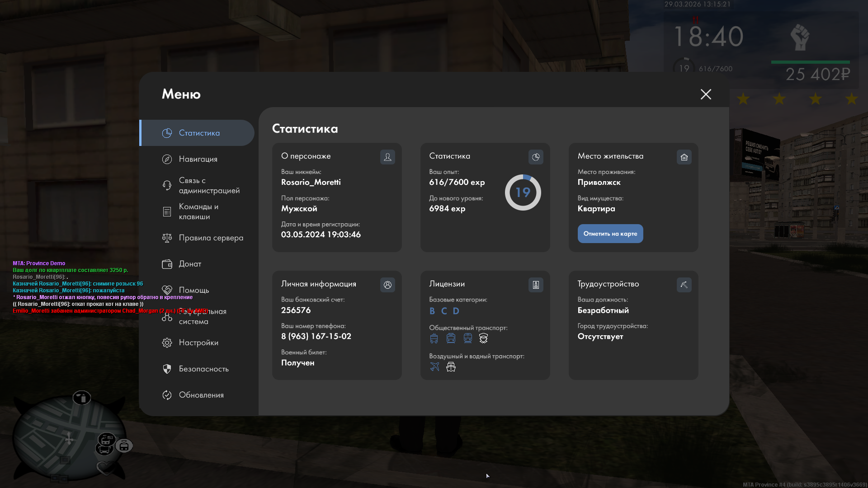This screenshot has height=488, width=868.
Task: Open Связь с администрацией
Action: point(208,185)
